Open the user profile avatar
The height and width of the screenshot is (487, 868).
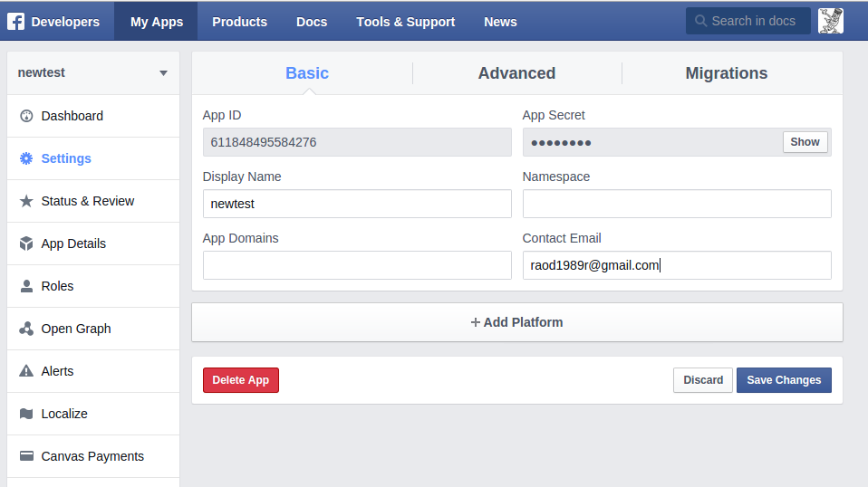coord(831,21)
